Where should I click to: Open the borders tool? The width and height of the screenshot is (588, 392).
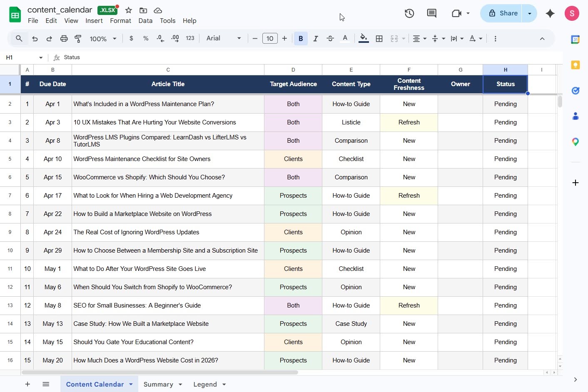[x=379, y=39]
